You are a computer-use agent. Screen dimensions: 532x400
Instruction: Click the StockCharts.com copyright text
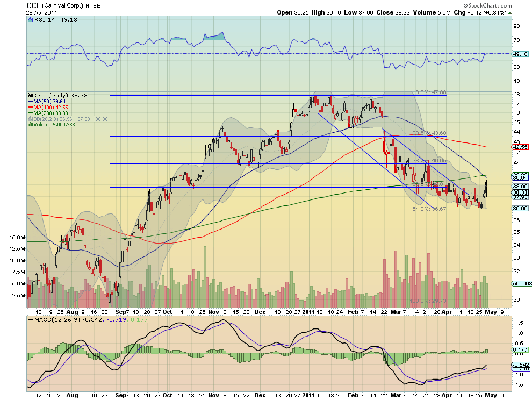click(487, 5)
